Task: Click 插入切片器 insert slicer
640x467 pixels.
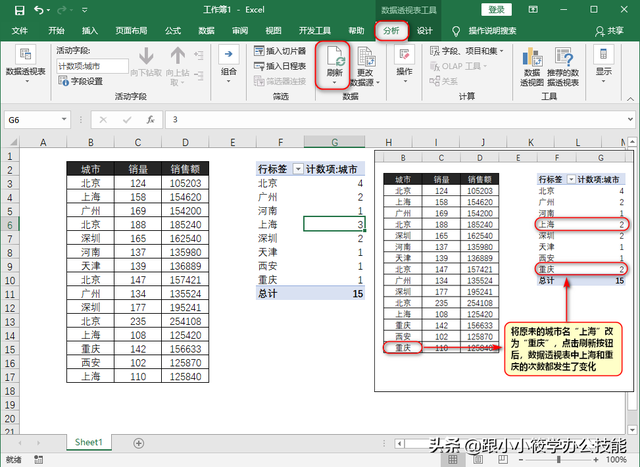Action: [280, 51]
